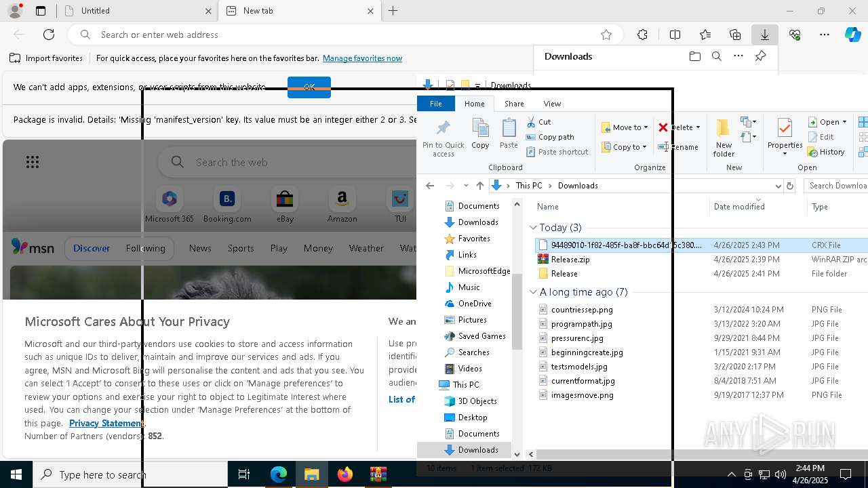Open File Explorer on taskbar
868x488 pixels.
click(312, 474)
